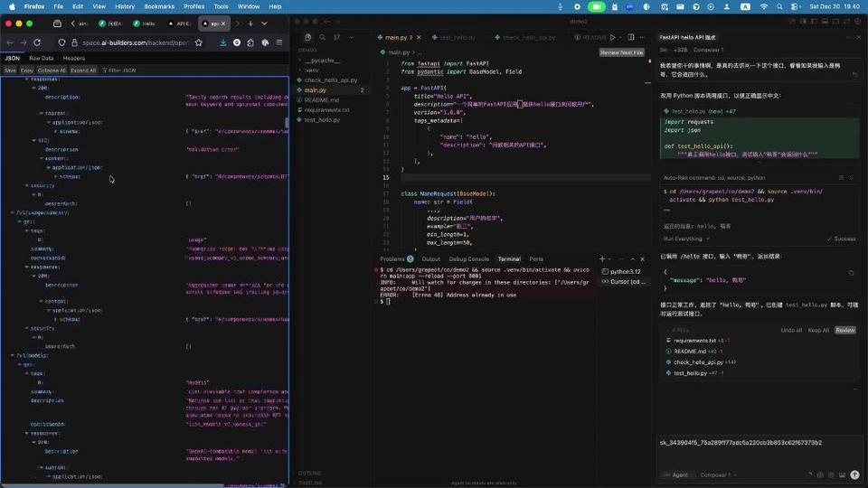Add new terminal with plus icon
This screenshot has width=868, height=488.
[602, 259]
